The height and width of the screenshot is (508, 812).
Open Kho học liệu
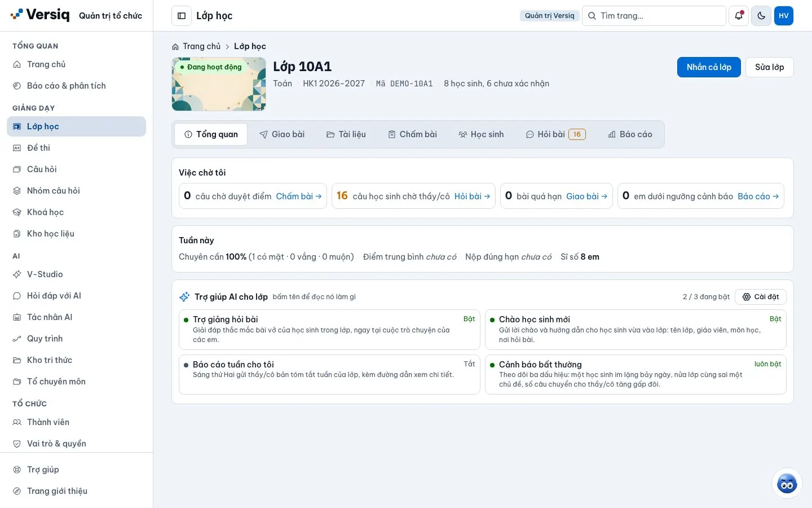[x=76, y=234]
